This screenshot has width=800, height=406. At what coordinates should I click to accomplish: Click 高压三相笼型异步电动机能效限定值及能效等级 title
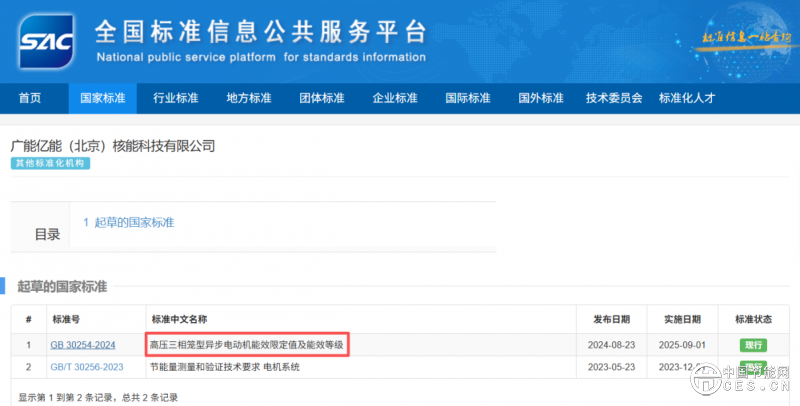coord(246,345)
